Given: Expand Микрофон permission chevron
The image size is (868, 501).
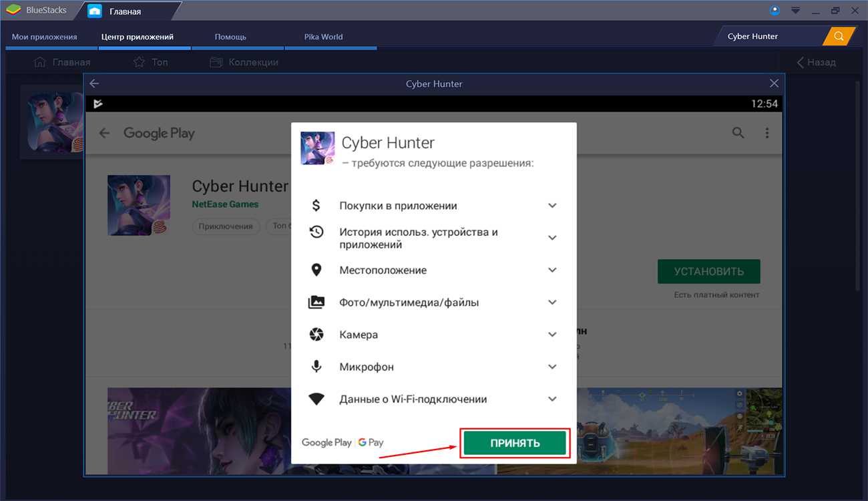Looking at the screenshot, I should (552, 367).
